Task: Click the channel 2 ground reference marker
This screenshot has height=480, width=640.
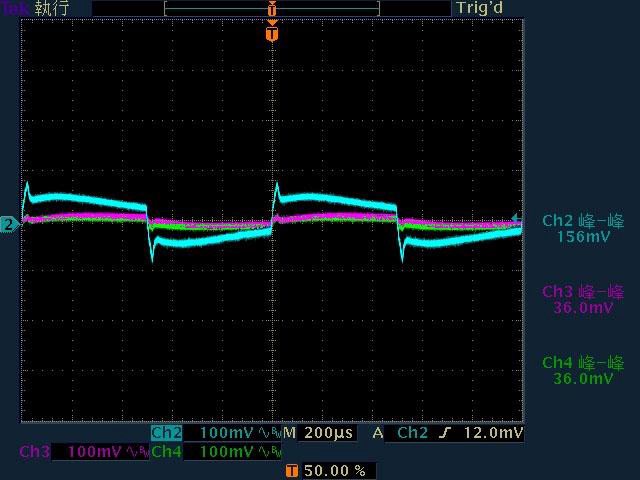Action: [8, 225]
